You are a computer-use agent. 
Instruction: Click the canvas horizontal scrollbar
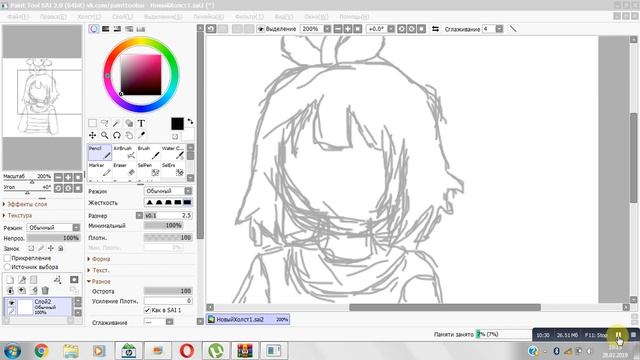[445, 307]
